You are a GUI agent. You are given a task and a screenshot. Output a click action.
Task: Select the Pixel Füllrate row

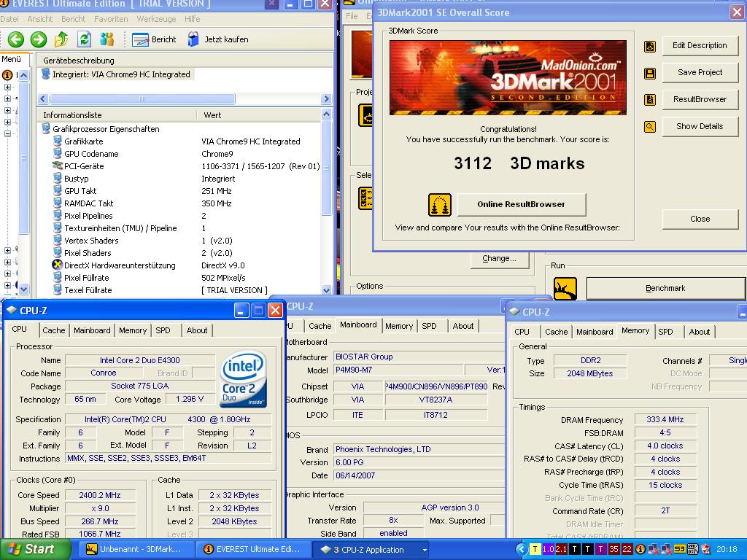pos(86,278)
